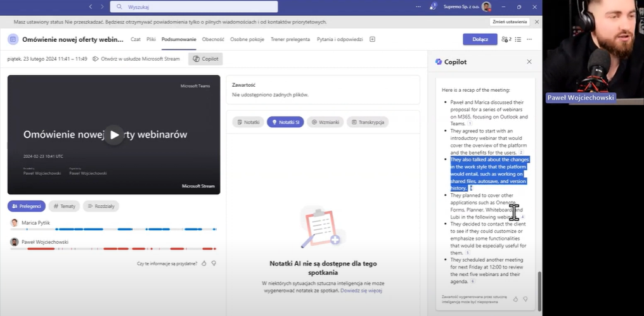Open the three-dot menu in title bar
Screen dimensions: 644x316
tap(418, 6)
